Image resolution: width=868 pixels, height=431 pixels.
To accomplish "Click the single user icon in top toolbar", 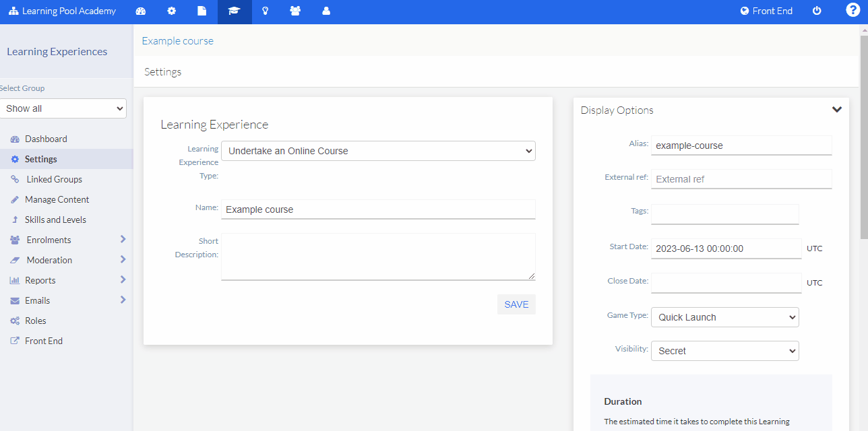I will [327, 11].
